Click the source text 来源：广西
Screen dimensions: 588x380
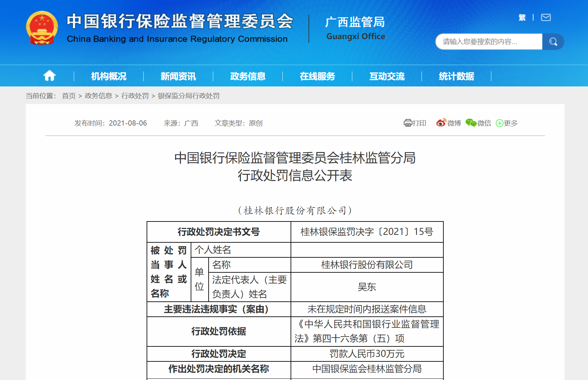181,123
